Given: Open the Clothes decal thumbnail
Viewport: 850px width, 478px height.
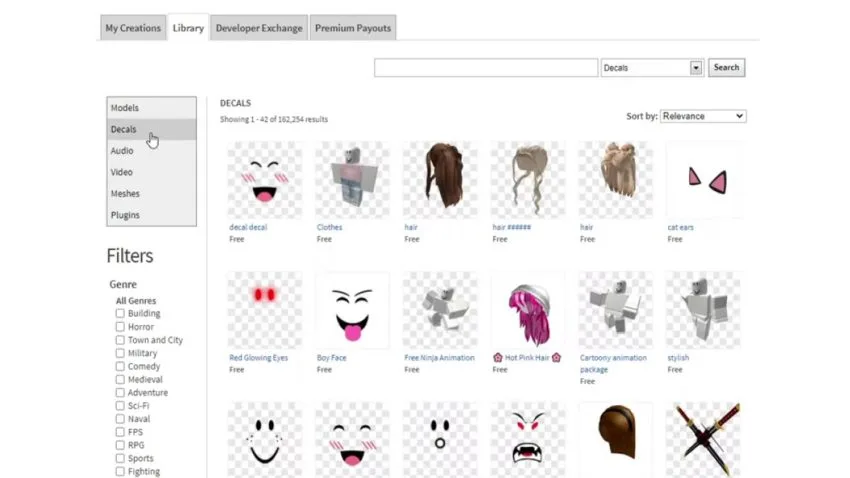Looking at the screenshot, I should 352,179.
